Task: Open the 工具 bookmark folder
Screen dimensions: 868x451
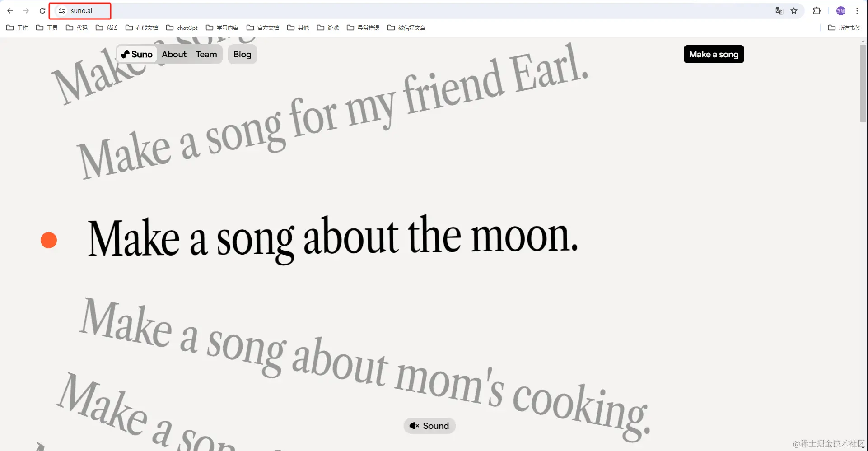Action: point(47,28)
